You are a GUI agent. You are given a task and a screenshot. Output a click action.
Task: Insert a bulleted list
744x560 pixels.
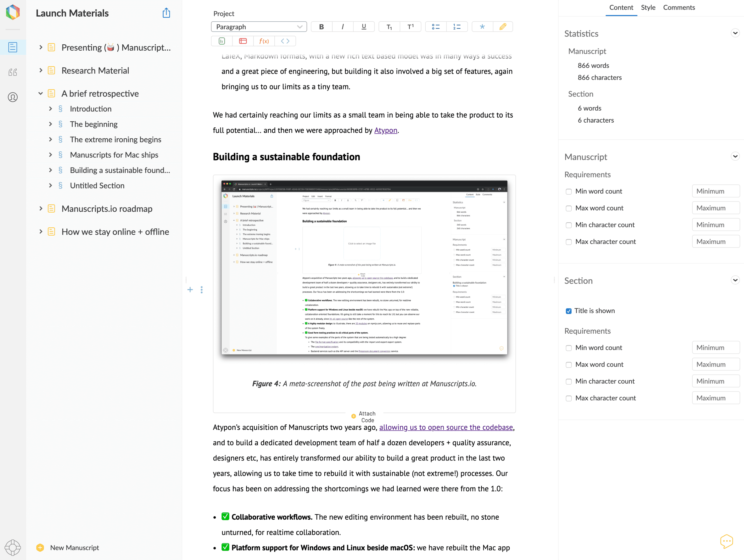point(435,27)
